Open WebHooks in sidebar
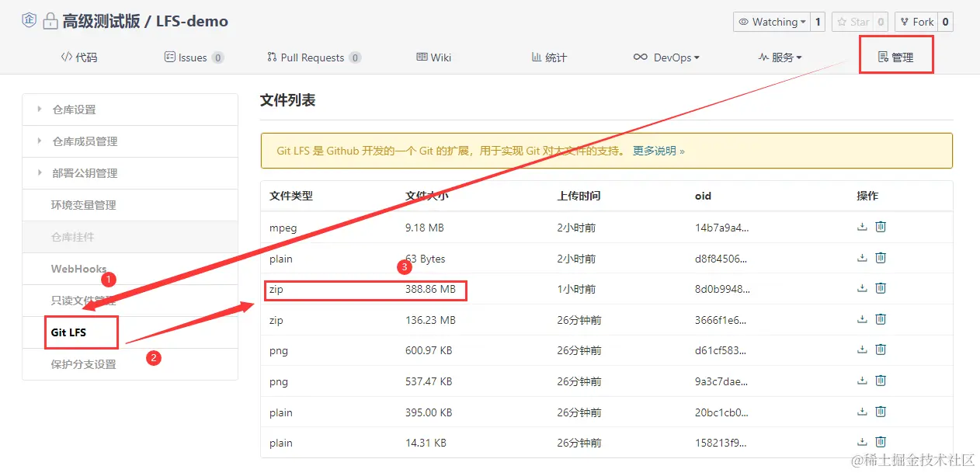The height and width of the screenshot is (473, 980). pos(130,269)
